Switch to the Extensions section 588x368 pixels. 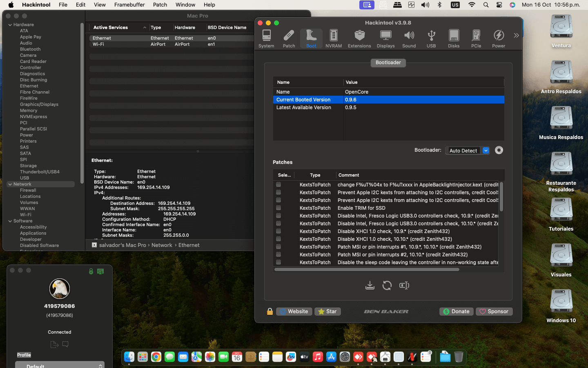(x=359, y=39)
